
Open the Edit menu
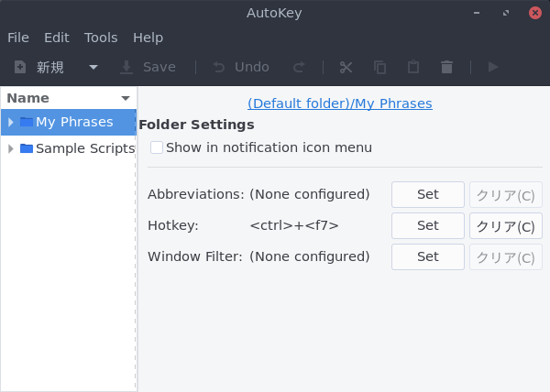coord(57,38)
